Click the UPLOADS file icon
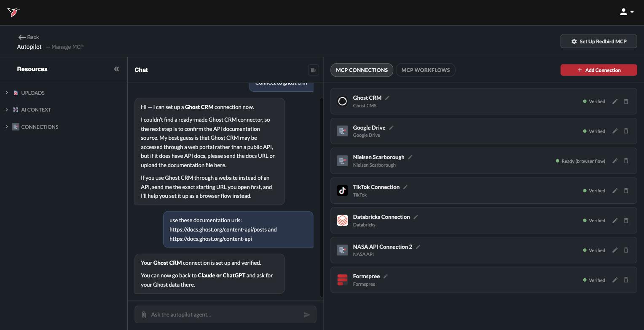This screenshot has width=644, height=330. coord(16,93)
